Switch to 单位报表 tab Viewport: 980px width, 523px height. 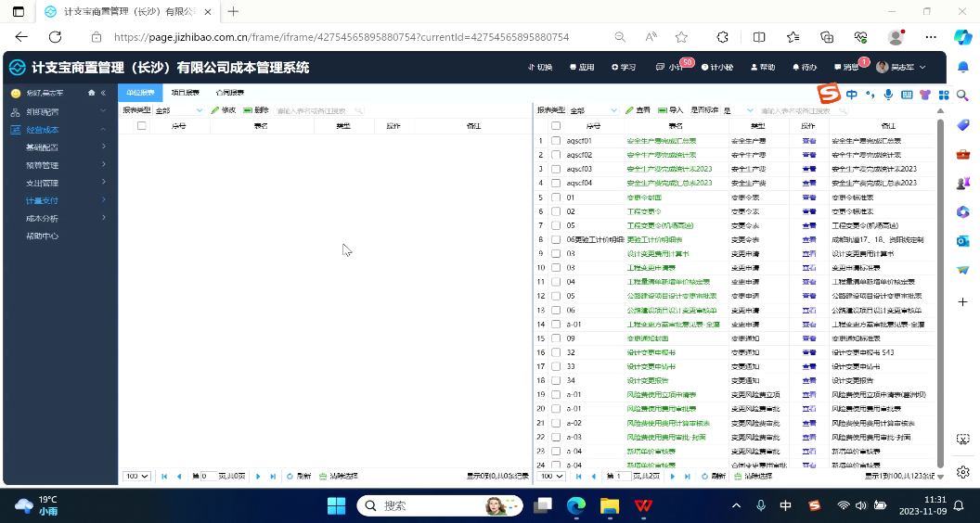coord(140,93)
